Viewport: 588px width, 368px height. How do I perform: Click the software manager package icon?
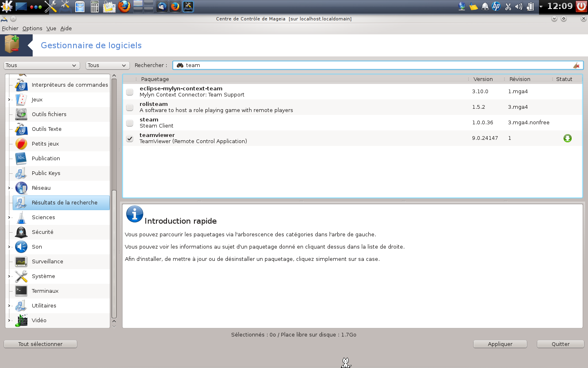click(12, 45)
